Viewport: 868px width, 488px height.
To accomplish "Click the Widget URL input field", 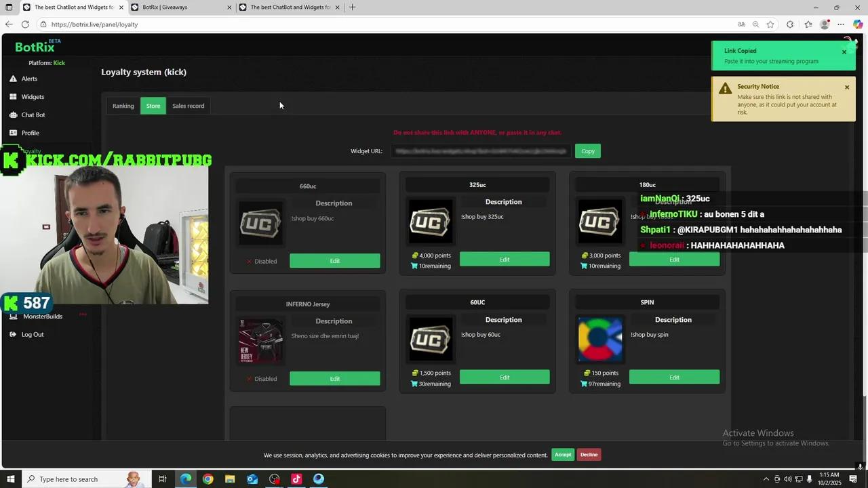I will [480, 151].
